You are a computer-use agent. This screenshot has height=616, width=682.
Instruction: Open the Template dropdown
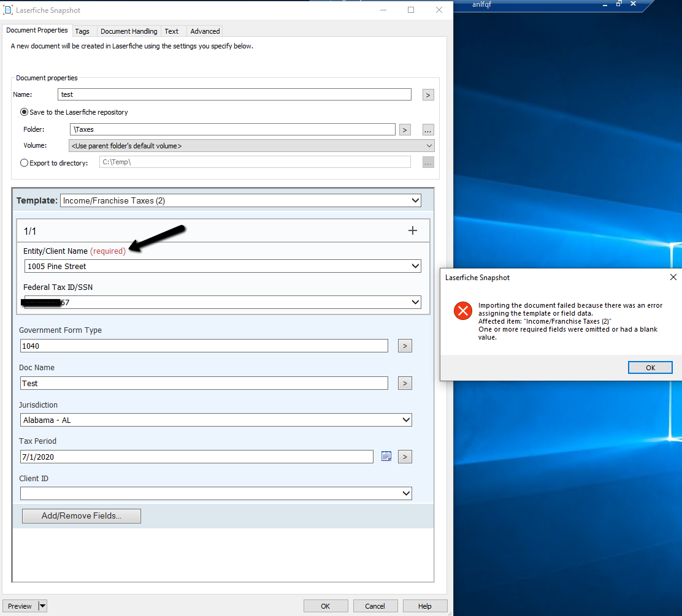[240, 200]
